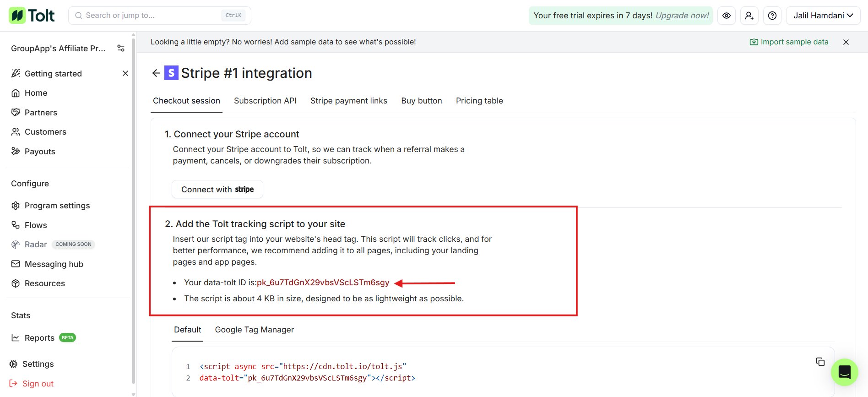Click the Upgrade now link
The image size is (868, 397).
point(682,16)
